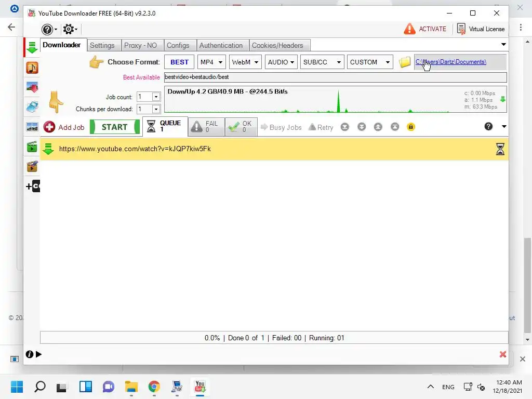Click the progress status bar showing 0.0%

pyautogui.click(x=274, y=338)
